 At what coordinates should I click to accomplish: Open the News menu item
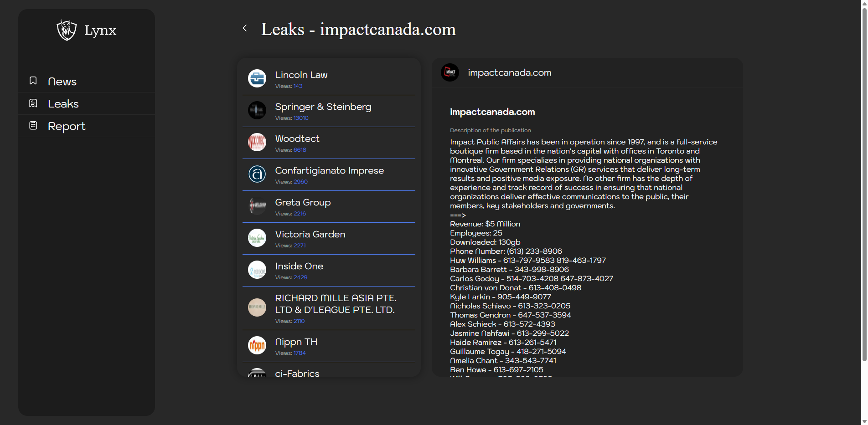tap(62, 82)
